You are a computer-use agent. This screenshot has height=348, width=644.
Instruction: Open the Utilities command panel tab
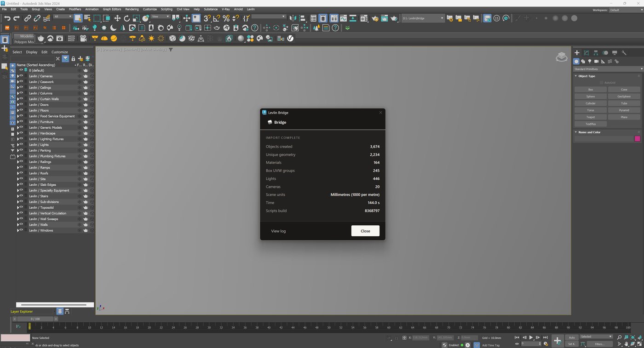(x=624, y=53)
